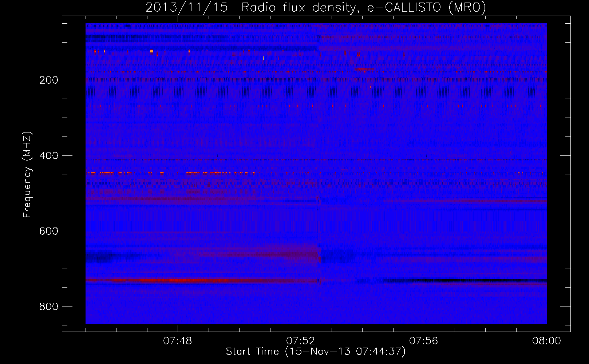Click the 200 frequency tick label

48,80
